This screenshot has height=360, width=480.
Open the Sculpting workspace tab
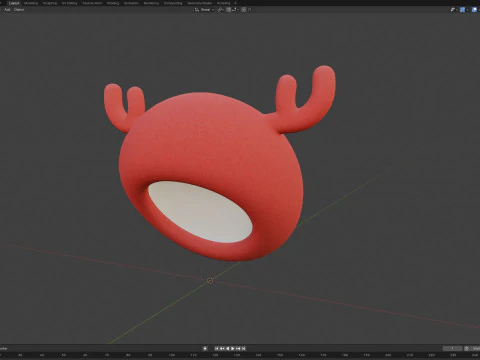[50, 3]
